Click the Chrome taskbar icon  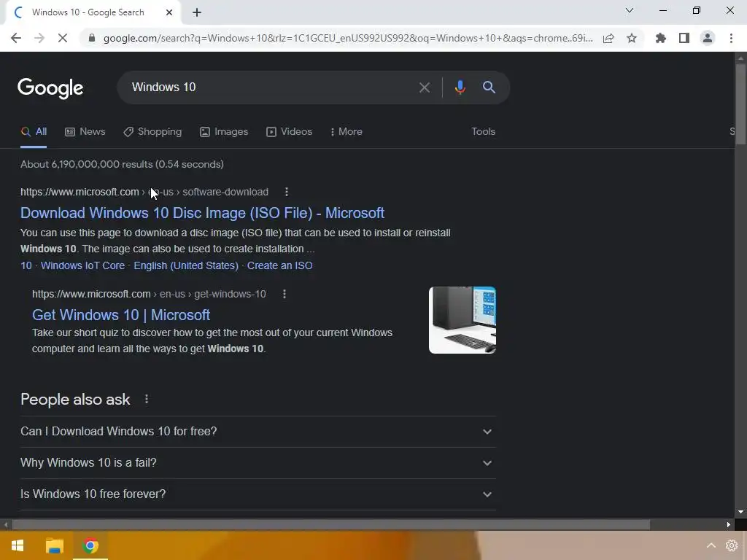coord(90,545)
